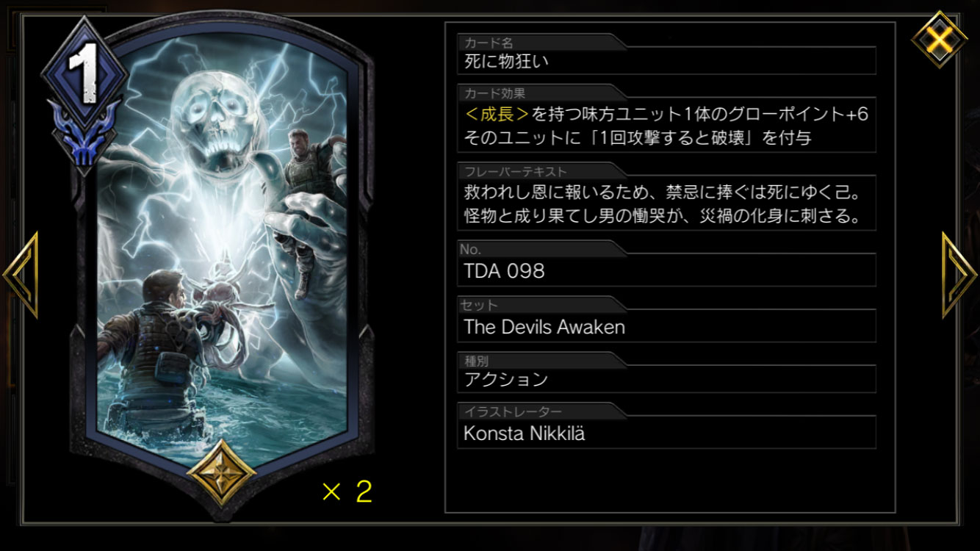
Task: Click the アクション card type field
Action: coord(666,379)
